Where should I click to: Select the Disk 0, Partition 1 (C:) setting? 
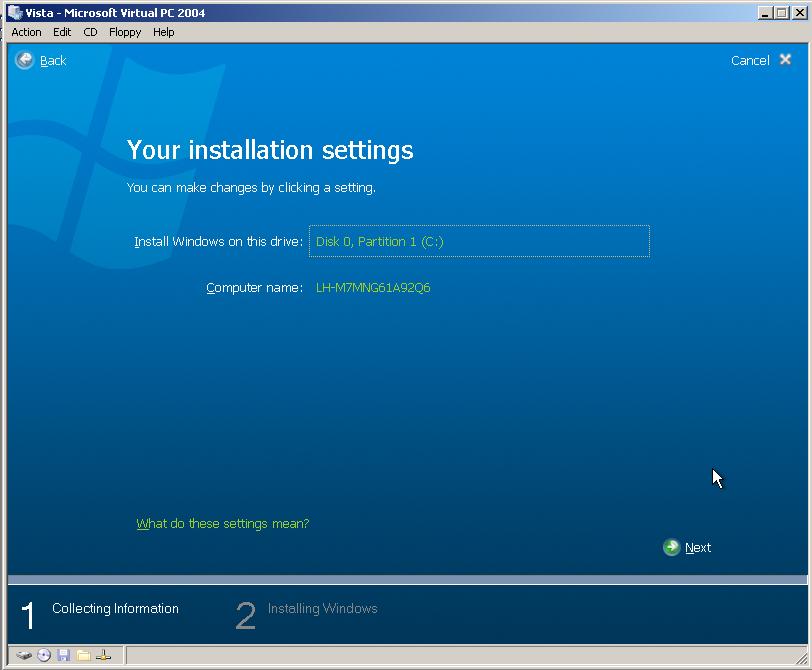pyautogui.click(x=479, y=241)
